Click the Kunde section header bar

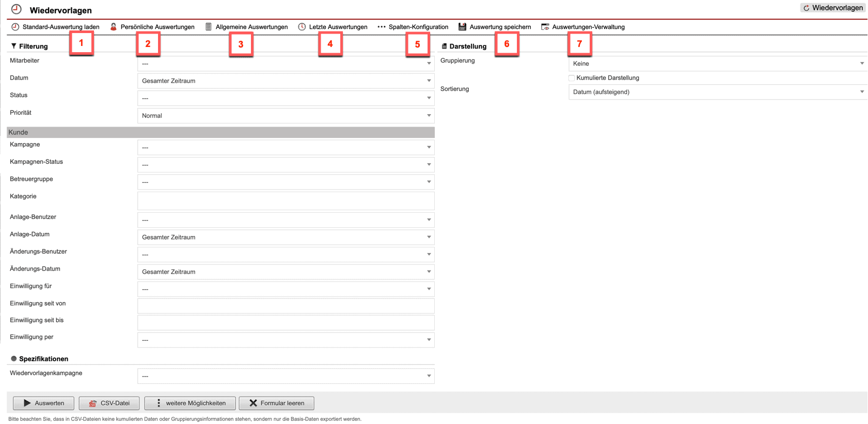click(220, 132)
